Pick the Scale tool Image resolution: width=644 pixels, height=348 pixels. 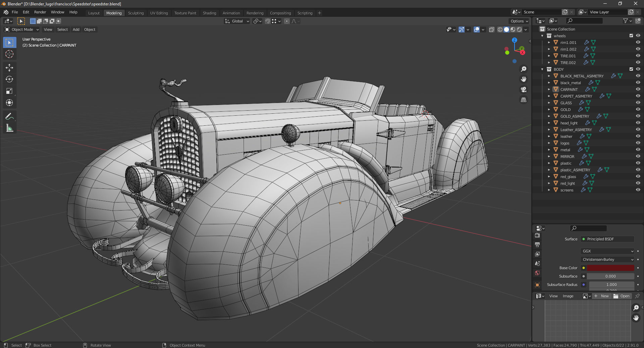(x=9, y=91)
